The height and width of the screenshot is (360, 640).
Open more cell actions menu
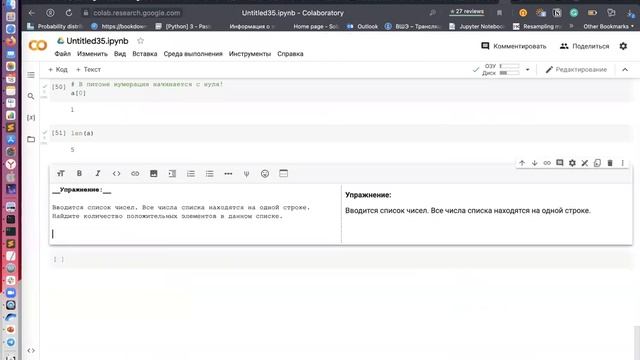(x=622, y=163)
